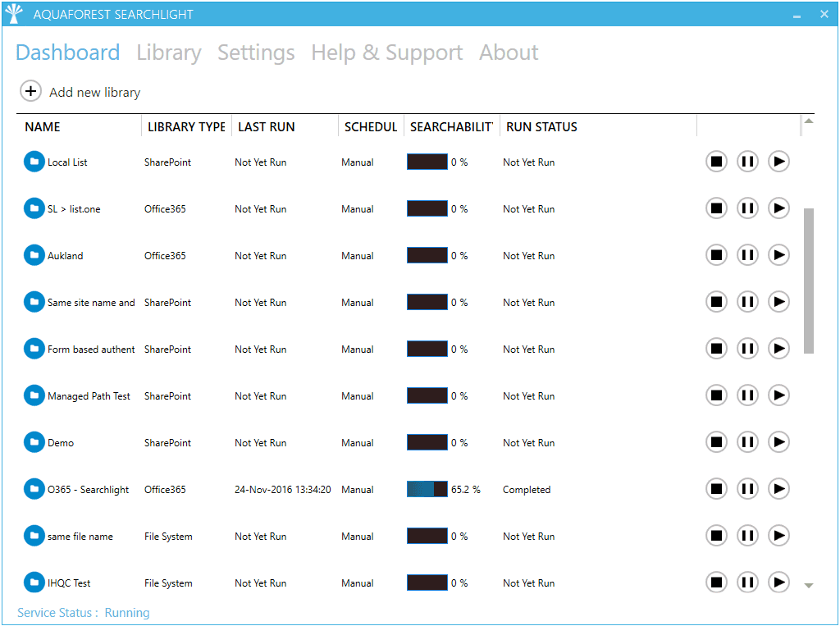Pause the Aukland library run
This screenshot has width=840, height=626.
[747, 255]
